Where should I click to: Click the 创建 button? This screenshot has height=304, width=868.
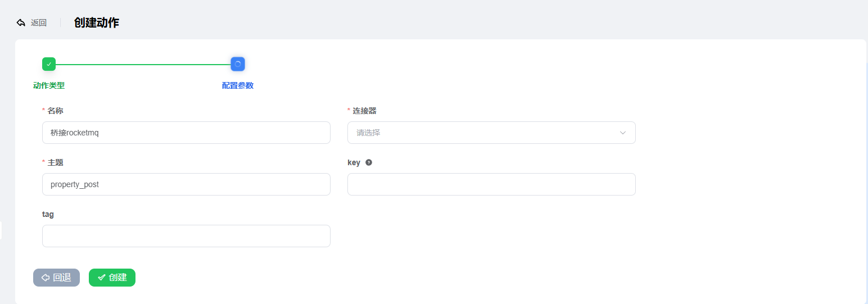[112, 278]
